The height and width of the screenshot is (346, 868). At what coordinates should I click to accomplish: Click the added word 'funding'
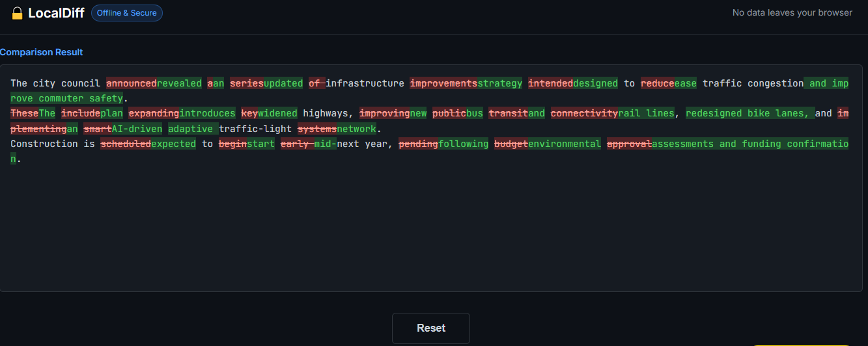762,143
